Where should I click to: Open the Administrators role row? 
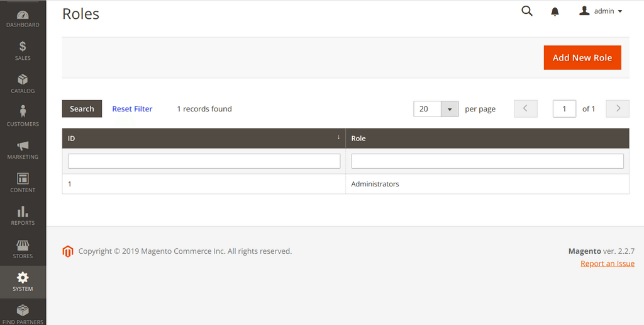click(375, 184)
